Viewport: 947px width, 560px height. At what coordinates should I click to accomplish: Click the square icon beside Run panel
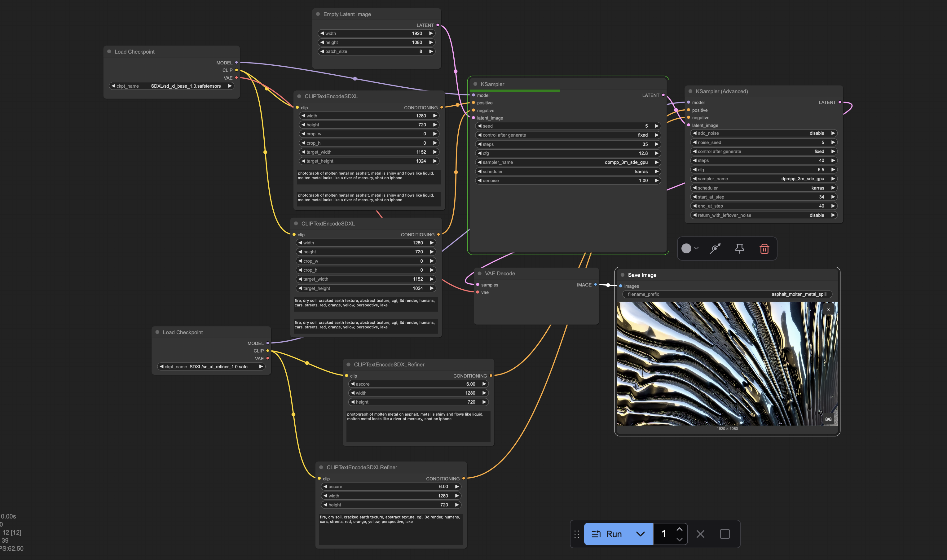click(x=725, y=534)
